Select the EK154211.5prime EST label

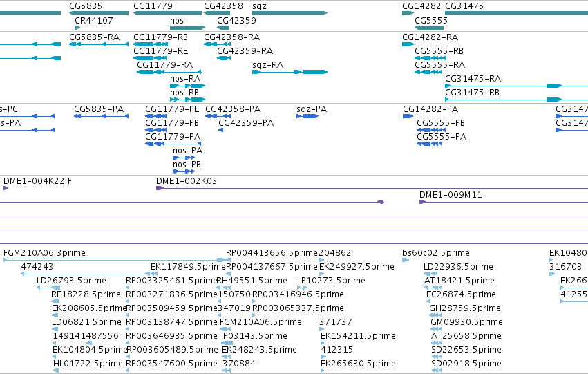click(358, 336)
